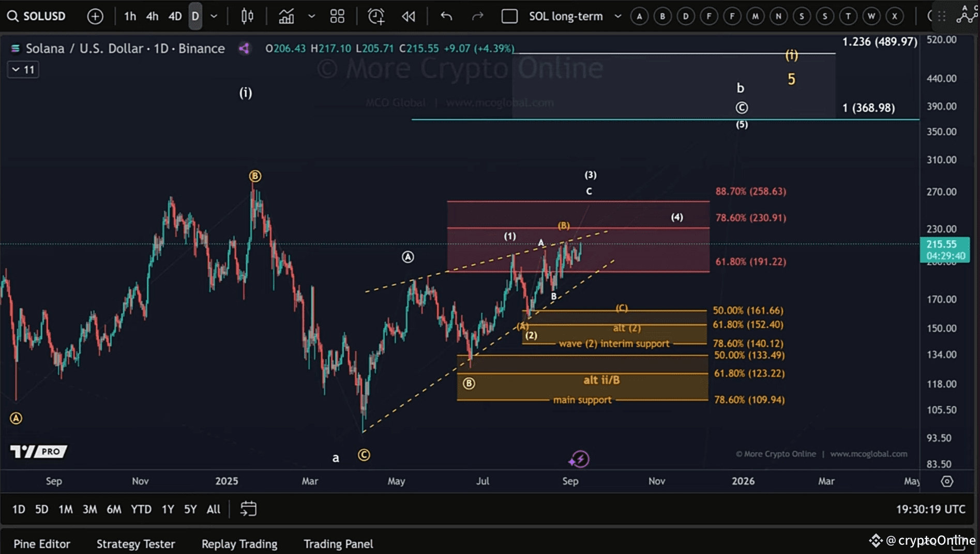Click the 78.60% (230.91) retracement label
Viewport: 980px width, 554px height.
tap(751, 218)
